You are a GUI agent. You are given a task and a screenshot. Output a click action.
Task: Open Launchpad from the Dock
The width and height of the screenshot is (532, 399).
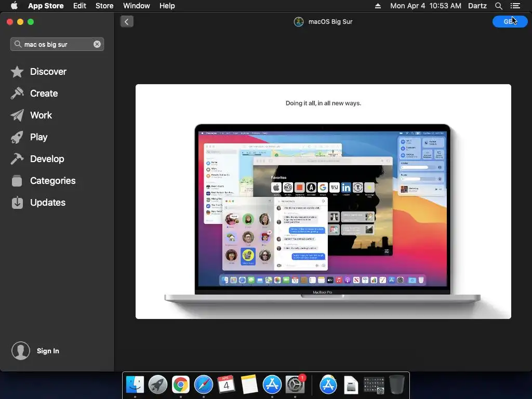coord(158,385)
